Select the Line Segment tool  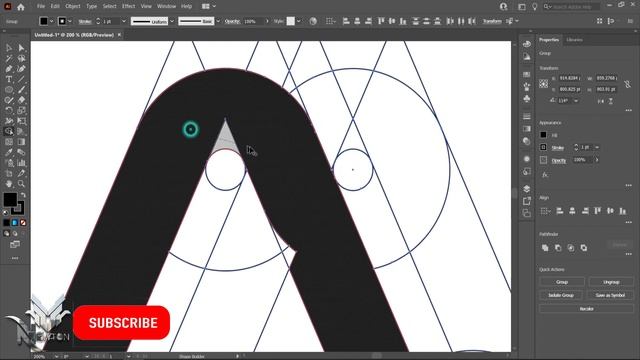[21, 80]
